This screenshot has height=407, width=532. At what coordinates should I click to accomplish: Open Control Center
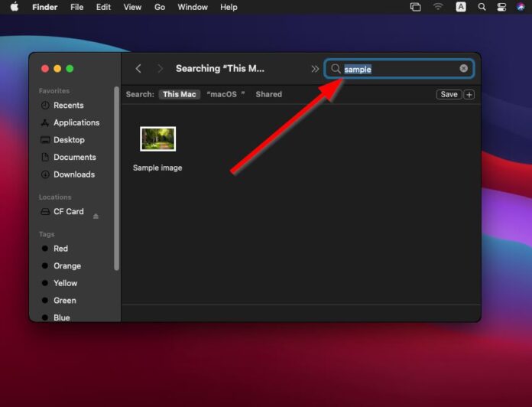tap(501, 7)
